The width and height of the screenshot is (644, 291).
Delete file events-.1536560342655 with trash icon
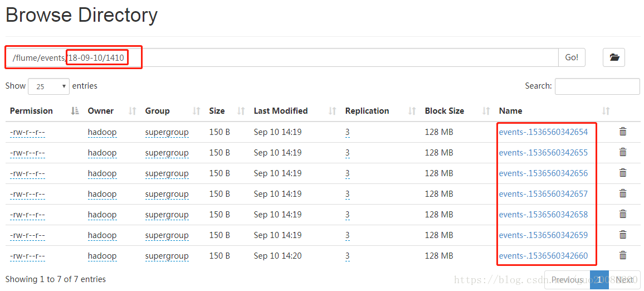coord(623,152)
